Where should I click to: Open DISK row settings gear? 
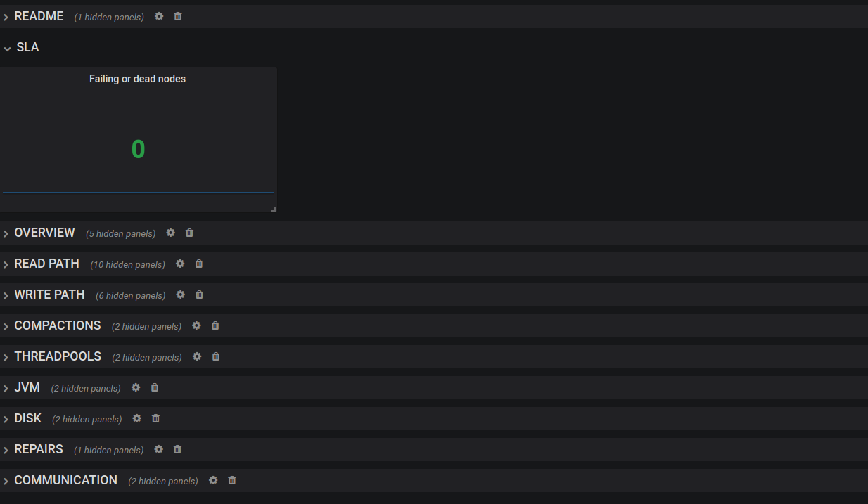tap(137, 418)
